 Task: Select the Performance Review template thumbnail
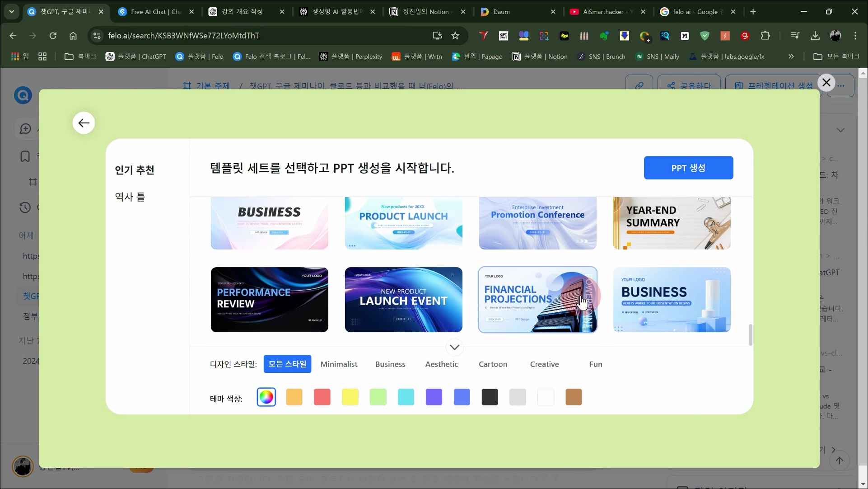point(270,300)
